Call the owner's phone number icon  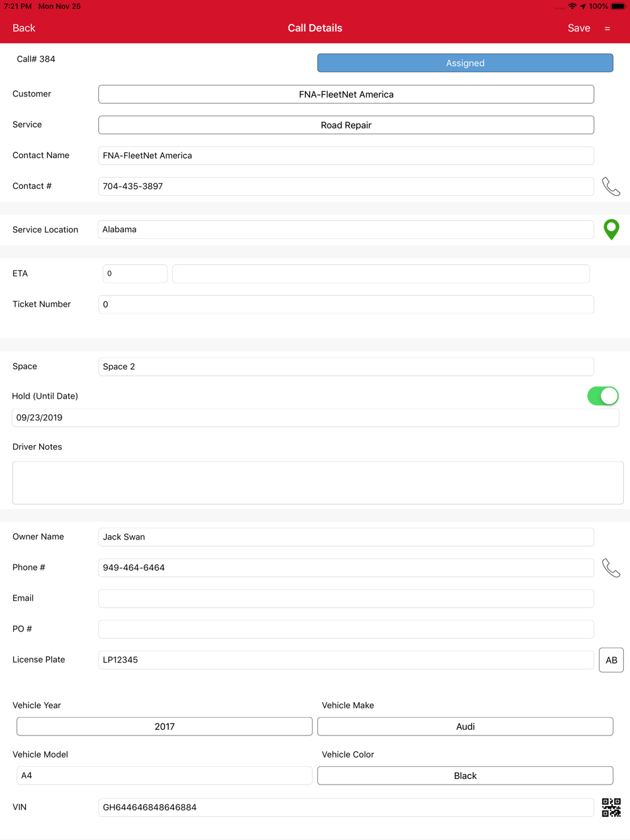tap(611, 568)
